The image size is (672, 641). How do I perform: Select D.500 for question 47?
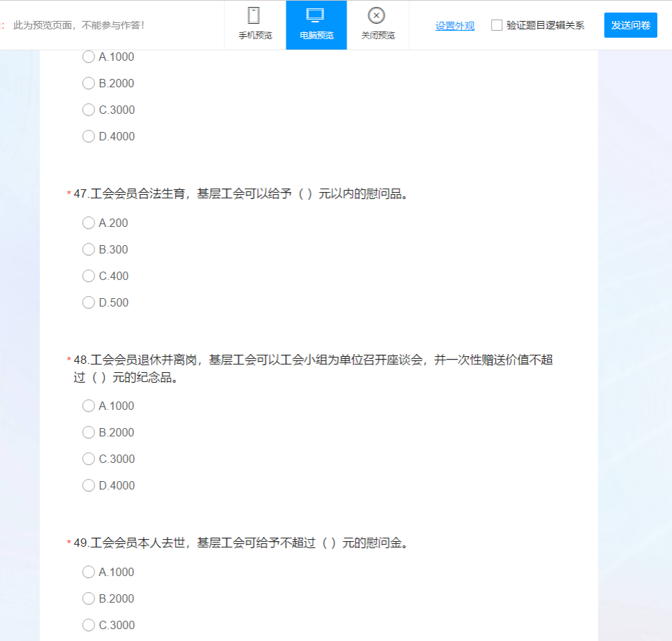click(89, 302)
